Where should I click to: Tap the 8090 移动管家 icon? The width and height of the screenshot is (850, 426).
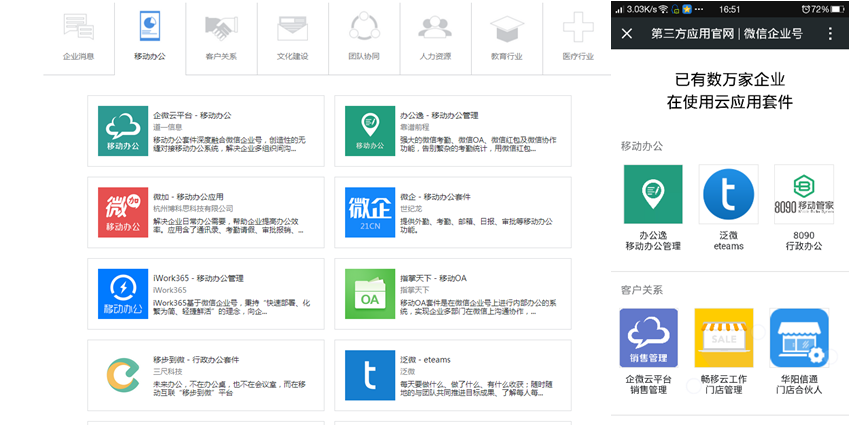804,194
